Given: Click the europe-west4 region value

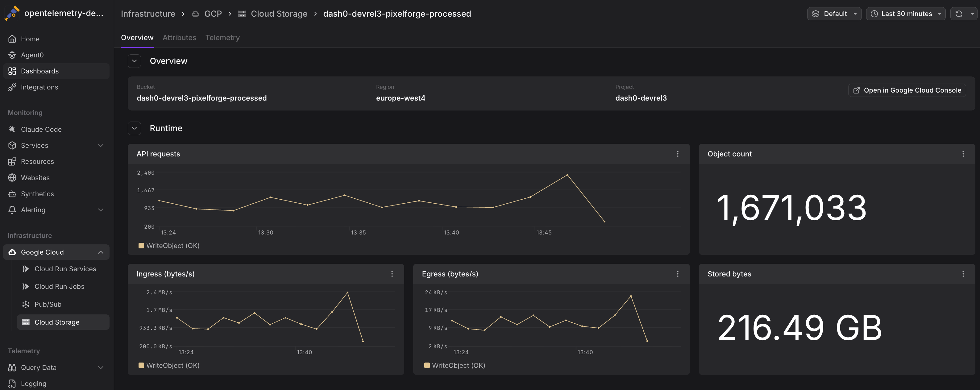Looking at the screenshot, I should pyautogui.click(x=401, y=98).
